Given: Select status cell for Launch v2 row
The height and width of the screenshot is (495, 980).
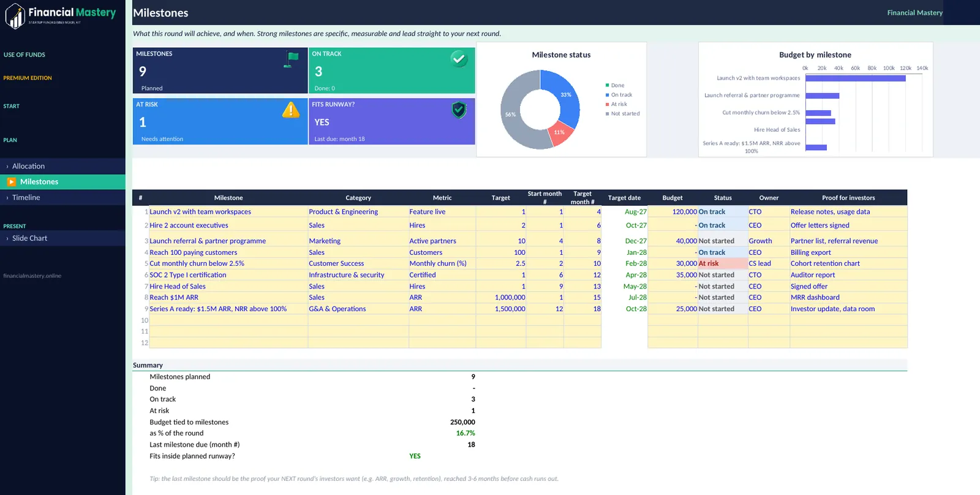Looking at the screenshot, I should coord(723,212).
